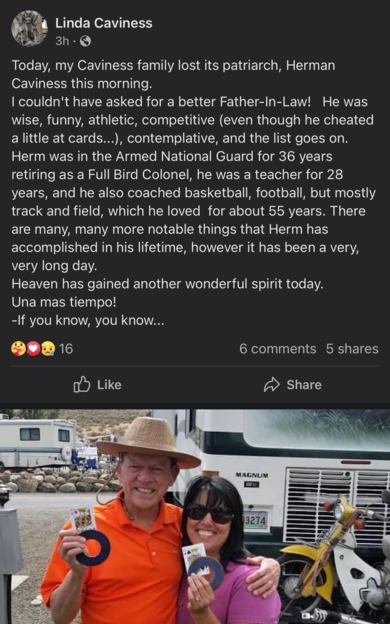This screenshot has height=624, width=390.
Task: Click the red heart love reaction
Action: (x=33, y=349)
